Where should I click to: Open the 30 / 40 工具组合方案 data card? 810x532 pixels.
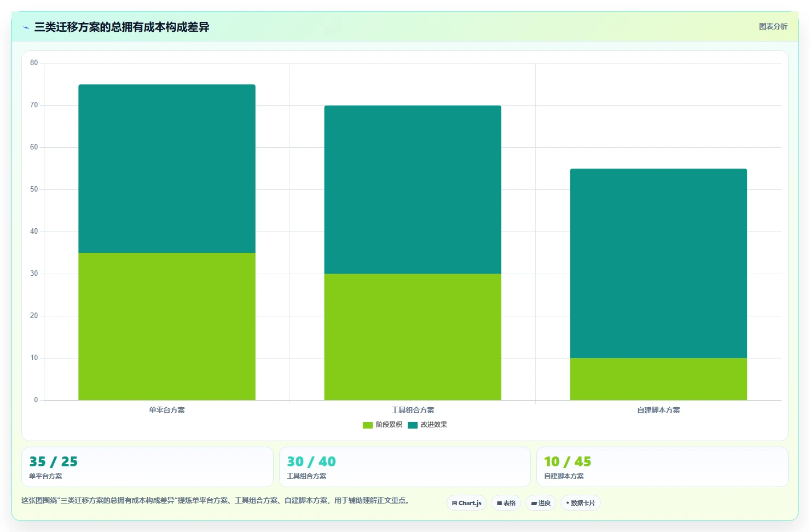(x=405, y=467)
